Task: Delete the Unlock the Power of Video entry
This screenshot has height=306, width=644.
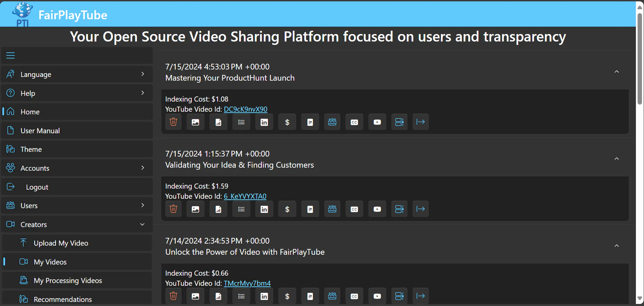Action: pos(173,296)
